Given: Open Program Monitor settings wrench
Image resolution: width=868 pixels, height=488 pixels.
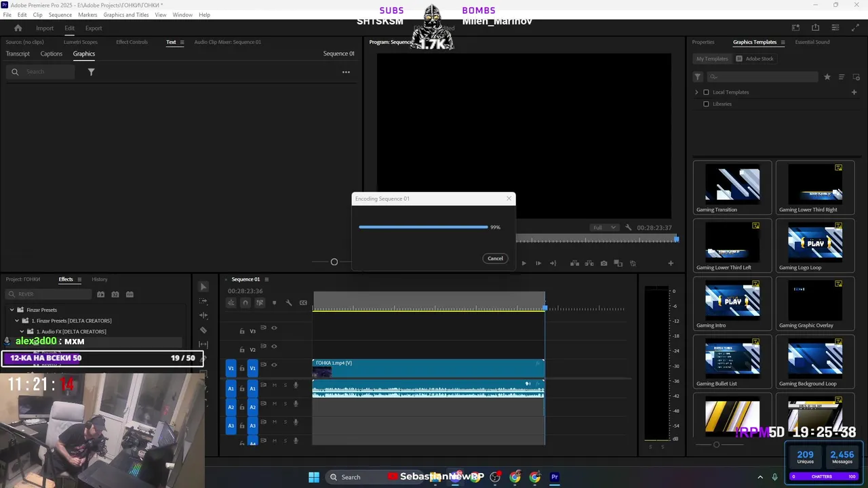Looking at the screenshot, I should pos(629,228).
